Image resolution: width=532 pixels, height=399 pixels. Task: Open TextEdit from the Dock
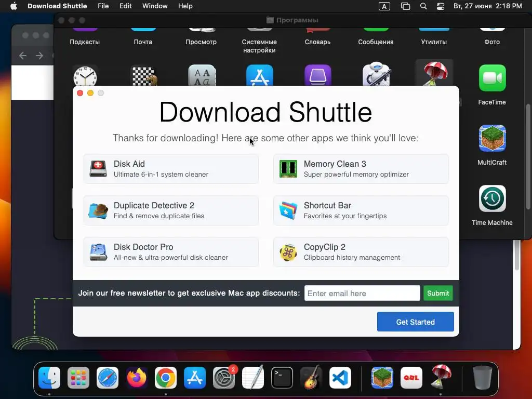[x=253, y=377]
